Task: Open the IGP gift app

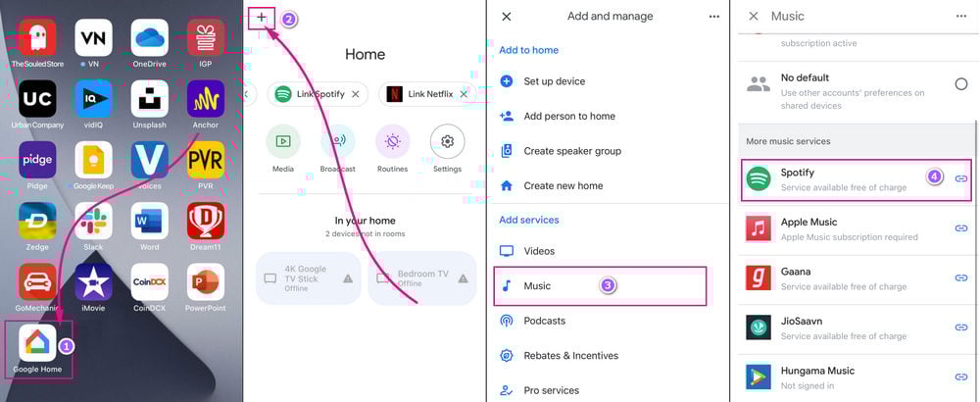Action: (206, 37)
